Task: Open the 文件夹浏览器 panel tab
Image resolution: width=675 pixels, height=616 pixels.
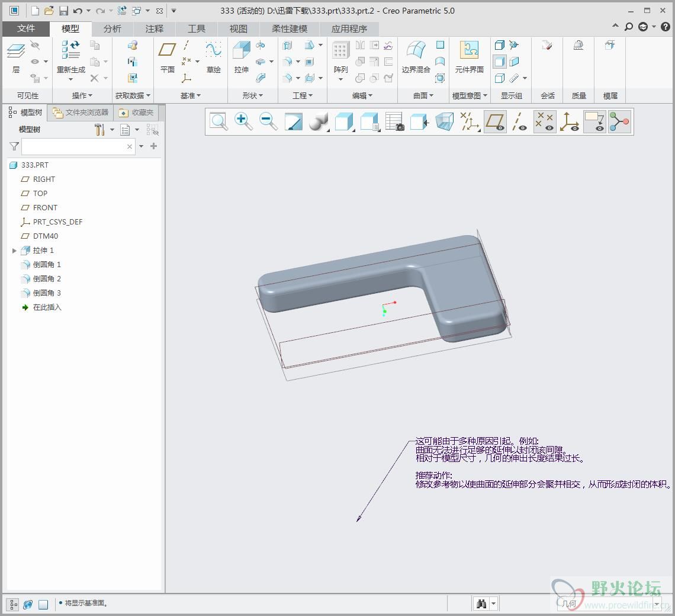Action: pos(81,113)
